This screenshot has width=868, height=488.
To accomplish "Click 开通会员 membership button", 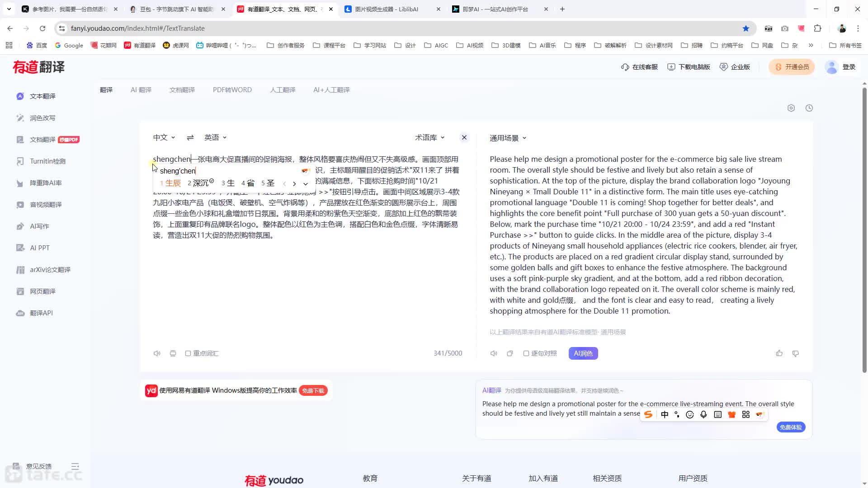I will point(792,67).
